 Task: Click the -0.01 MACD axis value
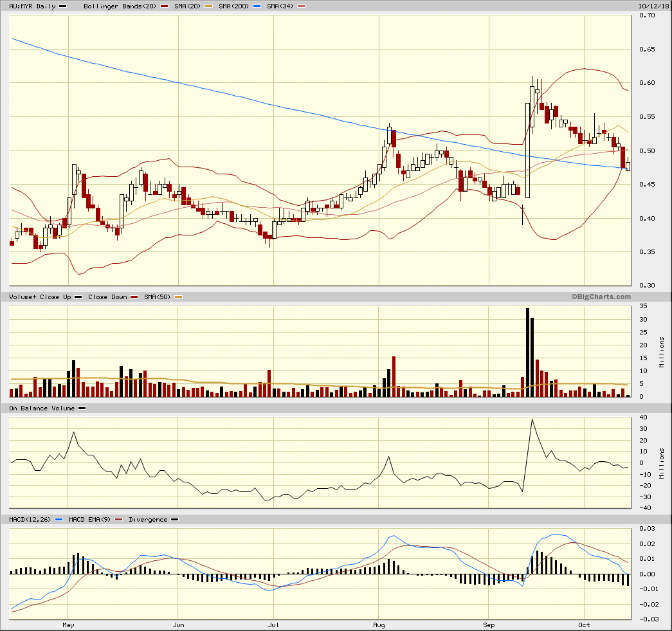[648, 589]
